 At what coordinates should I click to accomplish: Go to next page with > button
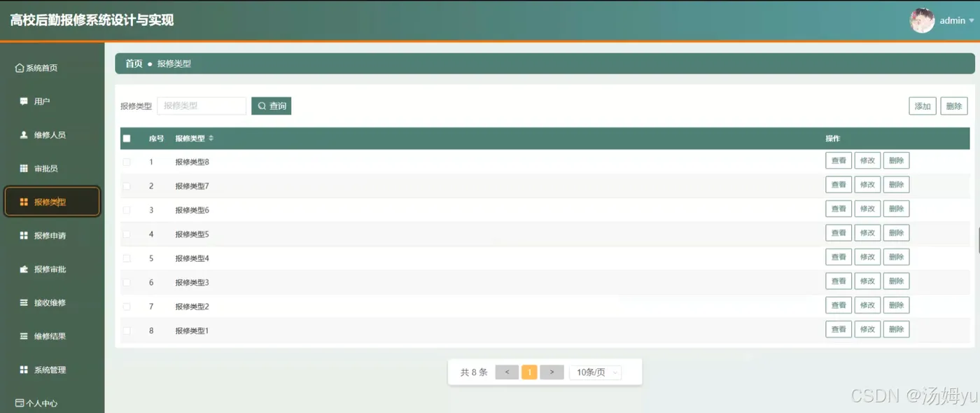coord(552,372)
